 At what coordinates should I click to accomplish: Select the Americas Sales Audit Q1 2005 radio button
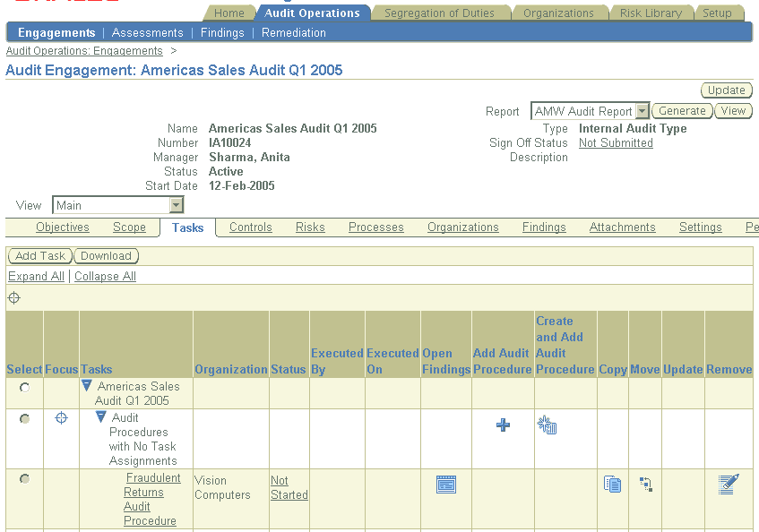25,388
